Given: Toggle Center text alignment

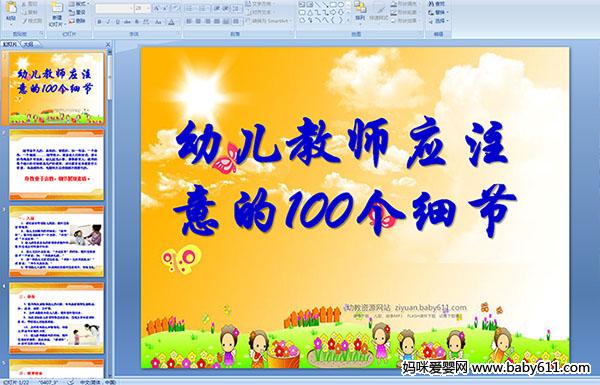Looking at the screenshot, I should (x=198, y=21).
